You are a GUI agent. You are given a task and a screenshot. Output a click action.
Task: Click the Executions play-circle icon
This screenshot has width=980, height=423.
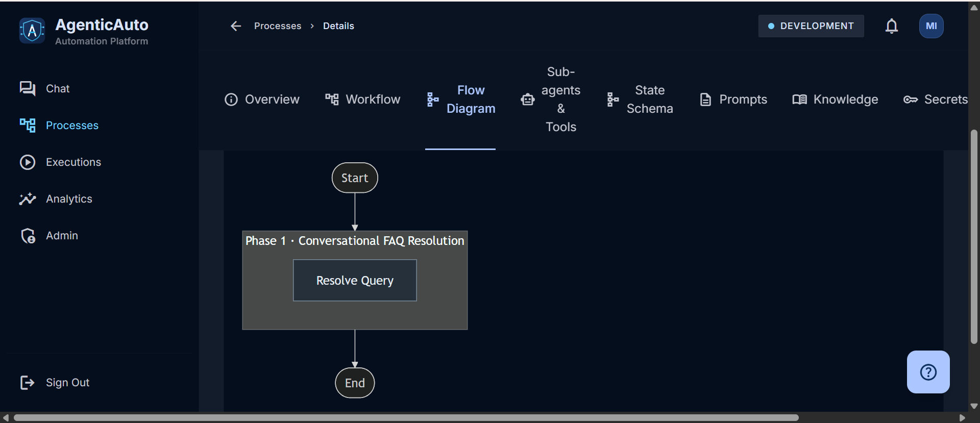(x=28, y=162)
